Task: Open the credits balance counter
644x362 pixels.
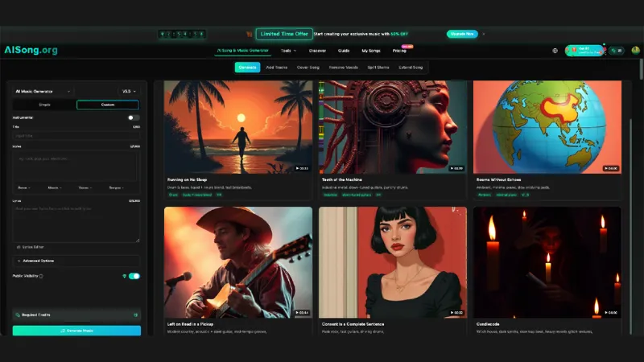Action: pyautogui.click(x=617, y=51)
